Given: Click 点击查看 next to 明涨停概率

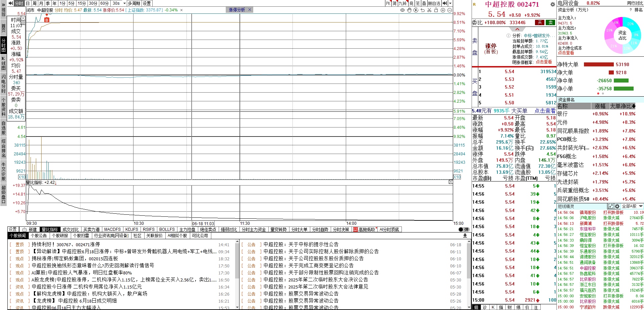Looking at the screenshot, I should tap(544, 62).
